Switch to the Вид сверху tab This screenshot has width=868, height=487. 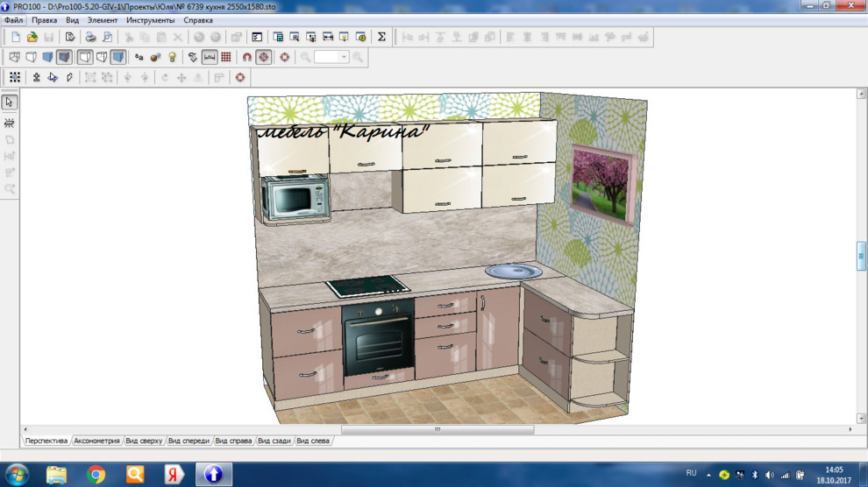pyautogui.click(x=144, y=441)
